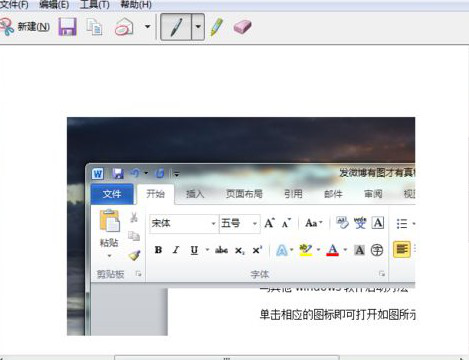Screen dimensions: 469x360
Task: Click the 粘贴 paste clipboard icon
Action: tap(109, 221)
